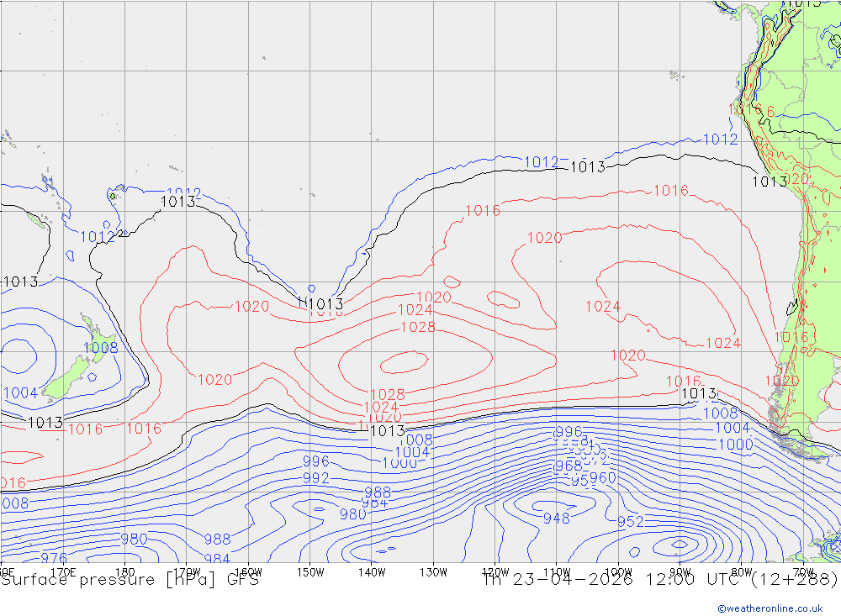
Task: Click the 150W longitude label
Action: (x=310, y=572)
